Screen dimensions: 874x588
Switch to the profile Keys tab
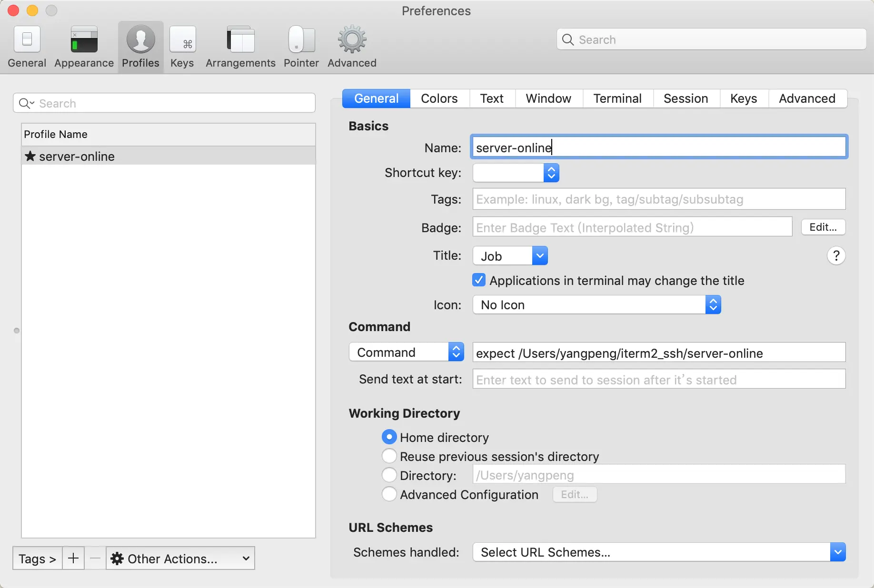click(744, 98)
